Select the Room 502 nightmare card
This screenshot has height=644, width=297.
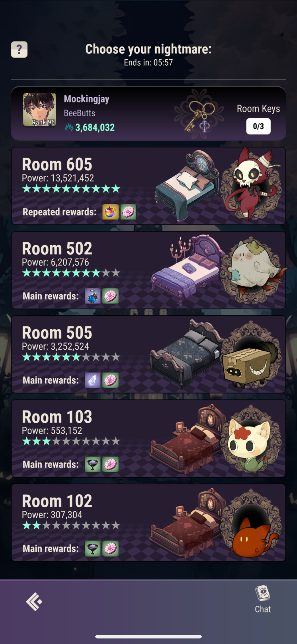(148, 270)
